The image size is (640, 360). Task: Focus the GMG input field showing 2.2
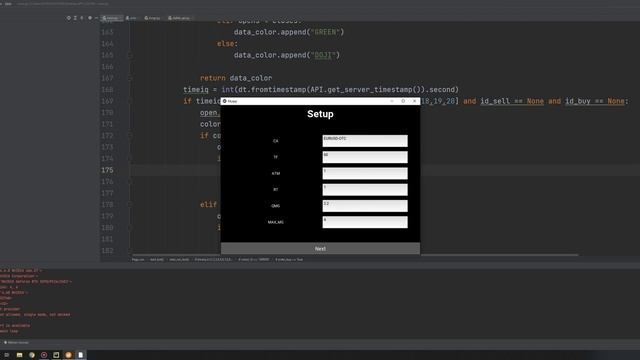[365, 206]
